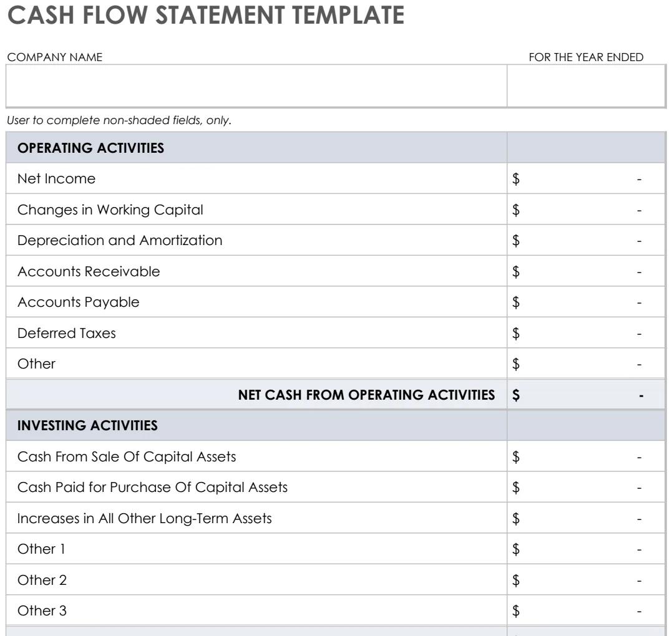The height and width of the screenshot is (636, 672).
Task: Click the Other 1 amount cell
Action: click(586, 549)
